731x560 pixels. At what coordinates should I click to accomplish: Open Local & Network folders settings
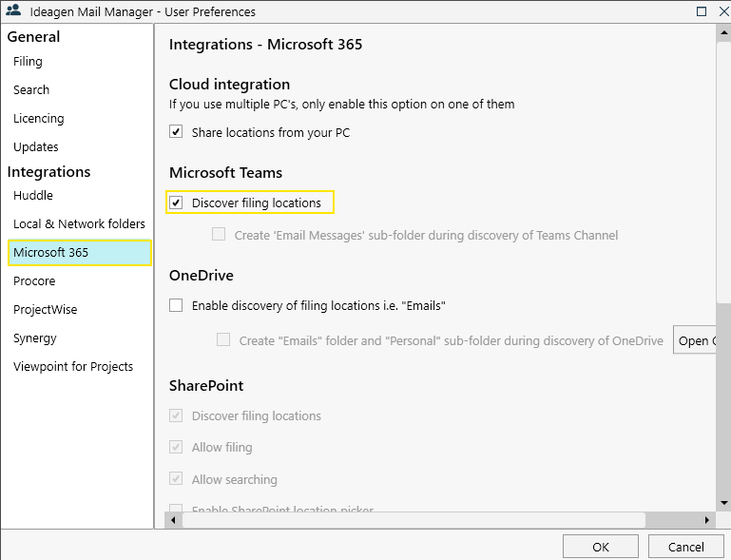point(79,224)
